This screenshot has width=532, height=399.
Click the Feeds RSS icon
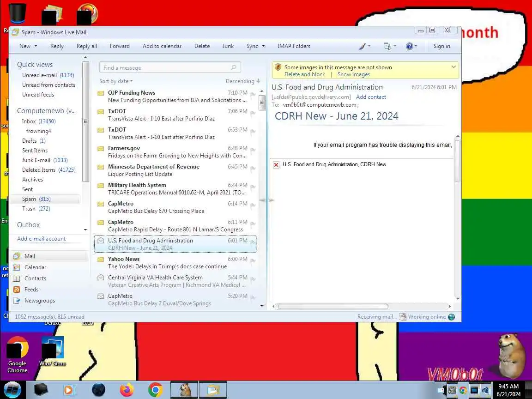click(x=16, y=290)
